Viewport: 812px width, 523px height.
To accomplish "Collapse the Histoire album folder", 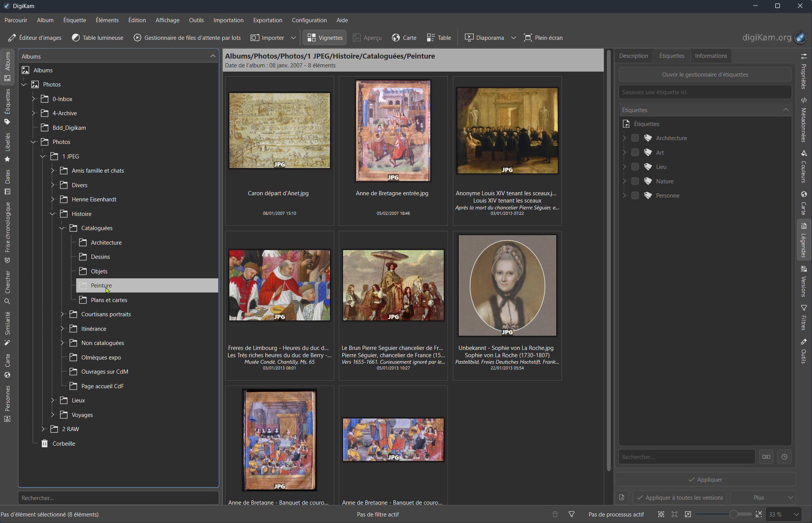I will pos(52,214).
